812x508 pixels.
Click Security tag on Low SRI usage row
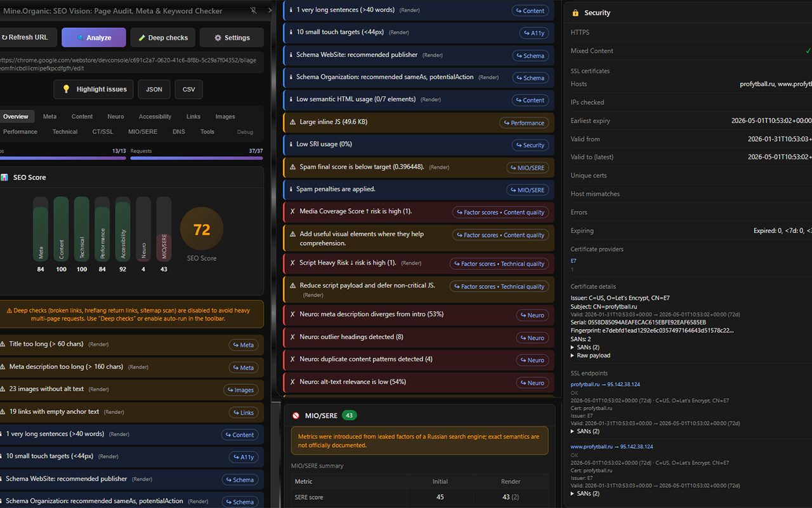point(530,145)
